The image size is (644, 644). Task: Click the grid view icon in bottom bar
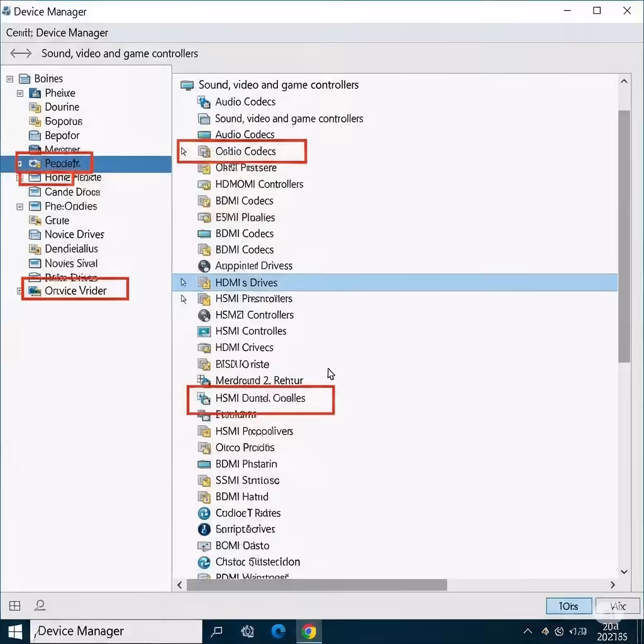[15, 606]
